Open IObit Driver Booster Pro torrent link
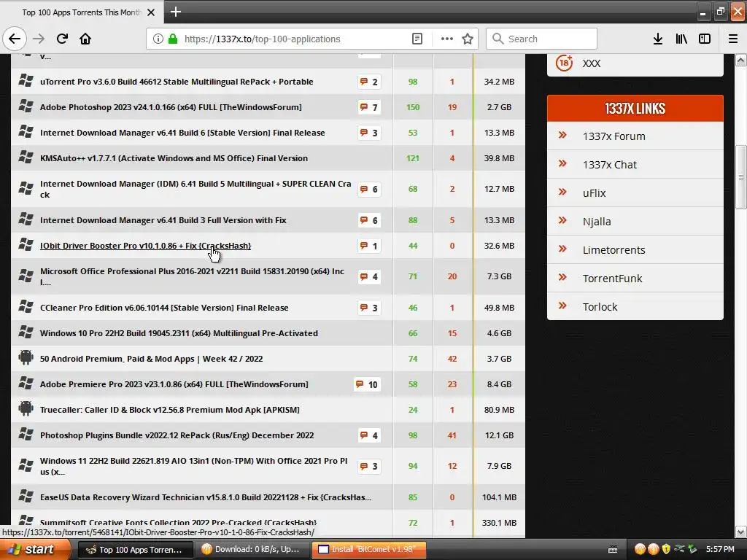Viewport: 747px width, 560px height. 145,246
